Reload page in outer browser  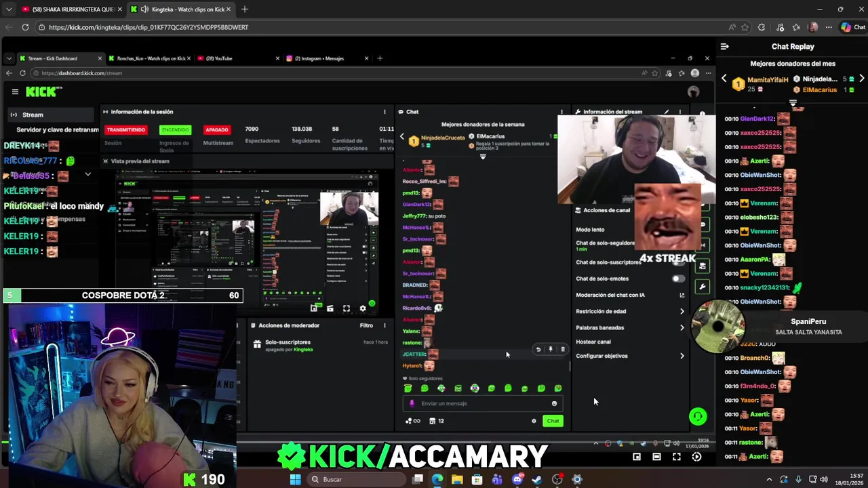25,27
